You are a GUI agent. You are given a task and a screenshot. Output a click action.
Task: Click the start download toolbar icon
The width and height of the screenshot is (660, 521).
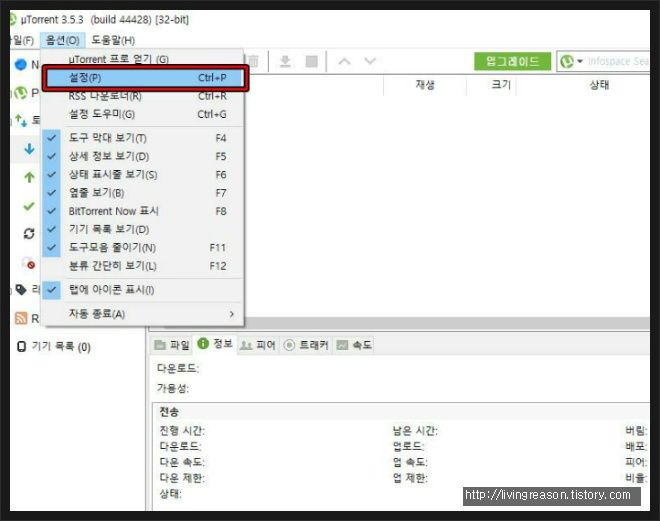click(x=285, y=61)
